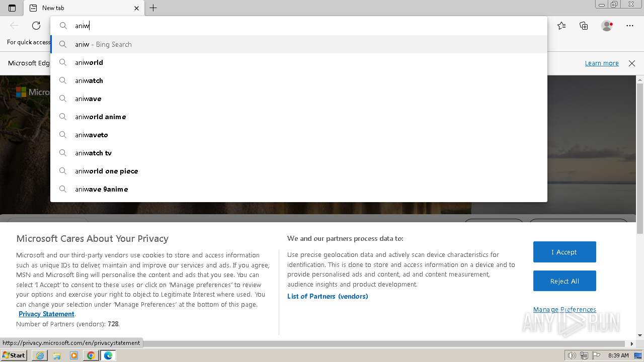The width and height of the screenshot is (644, 362).
Task: Open the Privacy Statement link
Action: click(46, 314)
